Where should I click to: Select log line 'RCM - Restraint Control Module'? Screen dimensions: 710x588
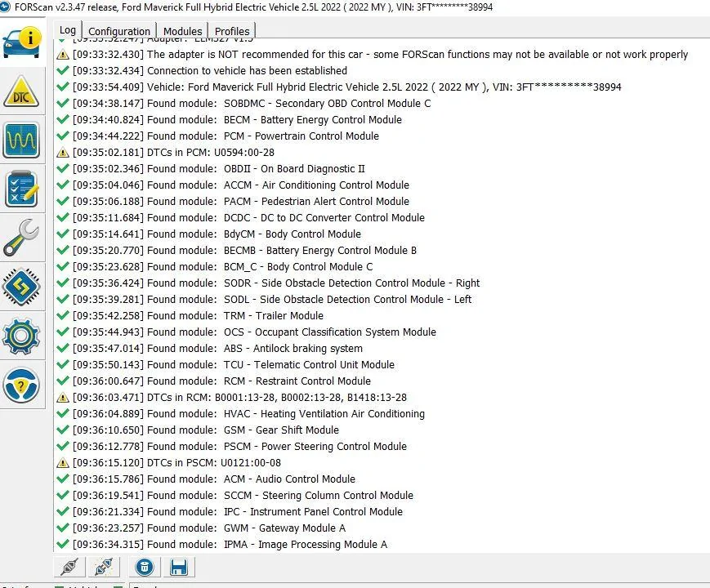pyautogui.click(x=222, y=381)
